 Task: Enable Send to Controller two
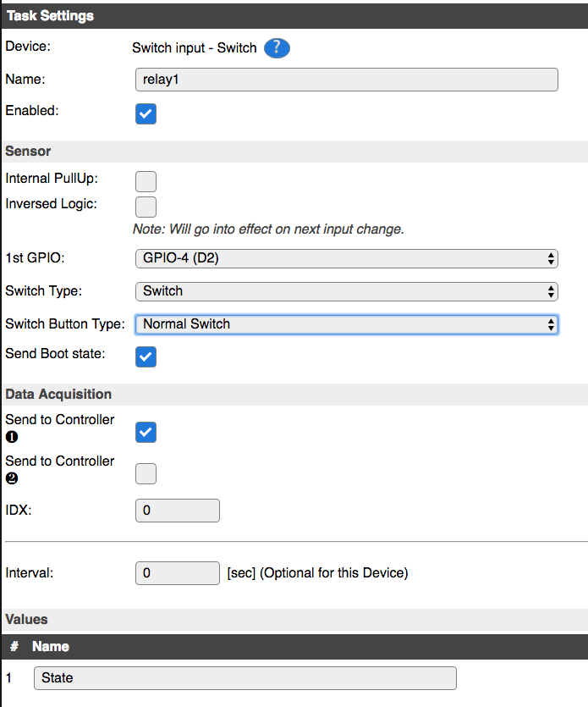pos(146,473)
